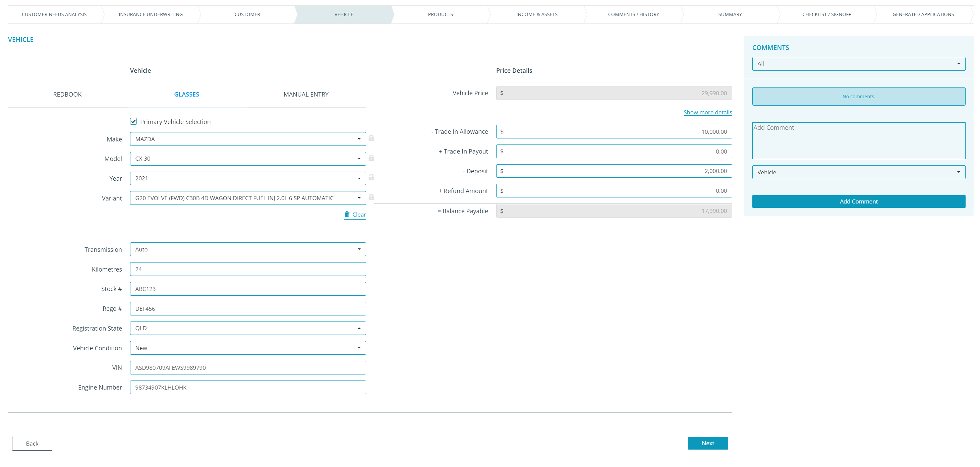Go to the Summary step
Image resolution: width=980 pixels, height=467 pixels.
pos(730,14)
